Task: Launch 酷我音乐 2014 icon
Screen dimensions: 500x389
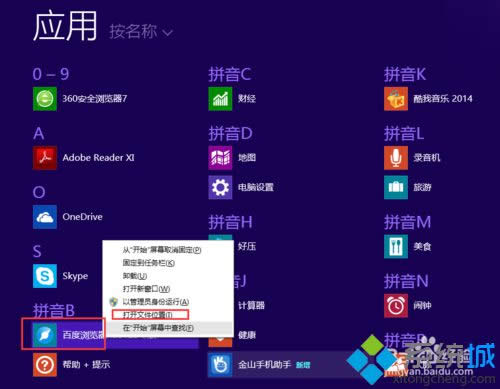Action: coord(396,99)
